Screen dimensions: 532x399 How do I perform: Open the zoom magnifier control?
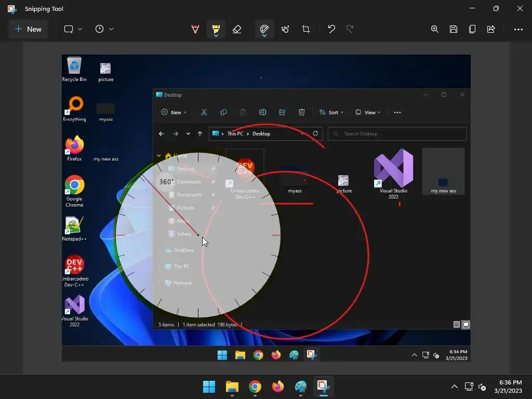coord(435,29)
